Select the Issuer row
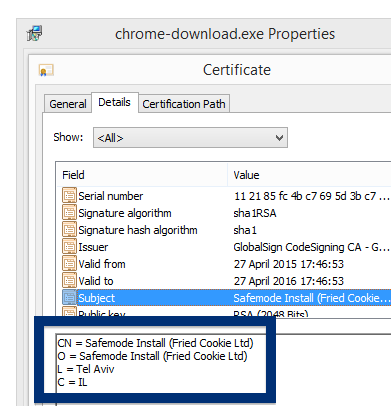The width and height of the screenshot is (391, 406). pos(226,247)
